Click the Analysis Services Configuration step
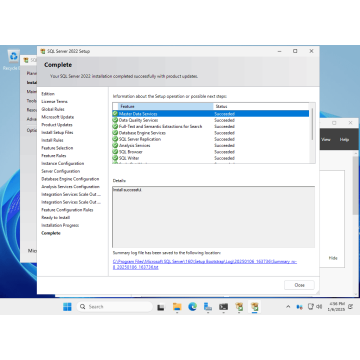The width and height of the screenshot is (360, 360). pos(71,187)
